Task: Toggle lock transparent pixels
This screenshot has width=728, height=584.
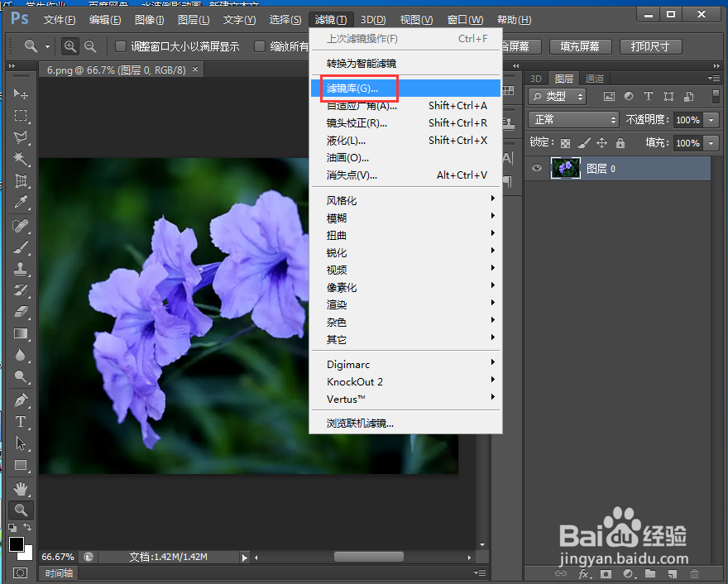Action: (x=566, y=143)
